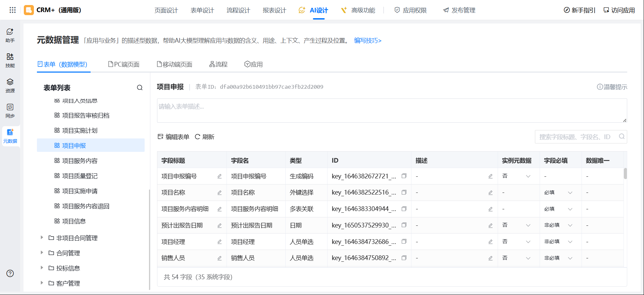Expand the 客户管理 folder
The width and height of the screenshot is (644, 295).
pyautogui.click(x=42, y=283)
